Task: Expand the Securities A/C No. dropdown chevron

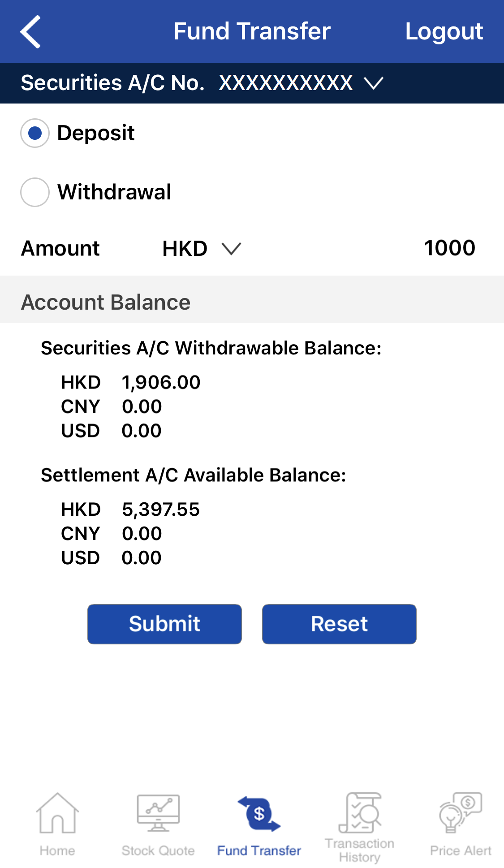Action: coord(373,83)
